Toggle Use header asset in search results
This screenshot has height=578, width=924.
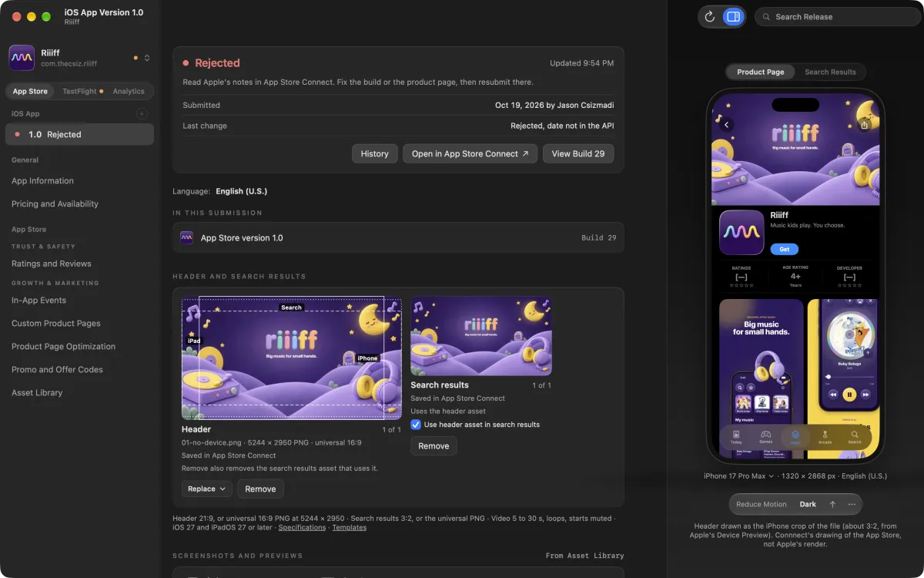tap(416, 425)
